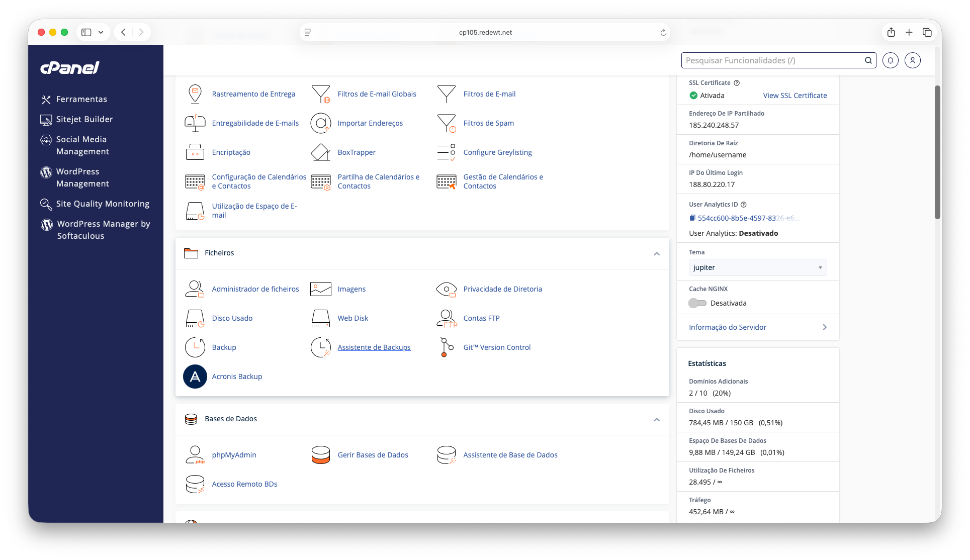Collapse the Bases de Dados section

click(656, 420)
